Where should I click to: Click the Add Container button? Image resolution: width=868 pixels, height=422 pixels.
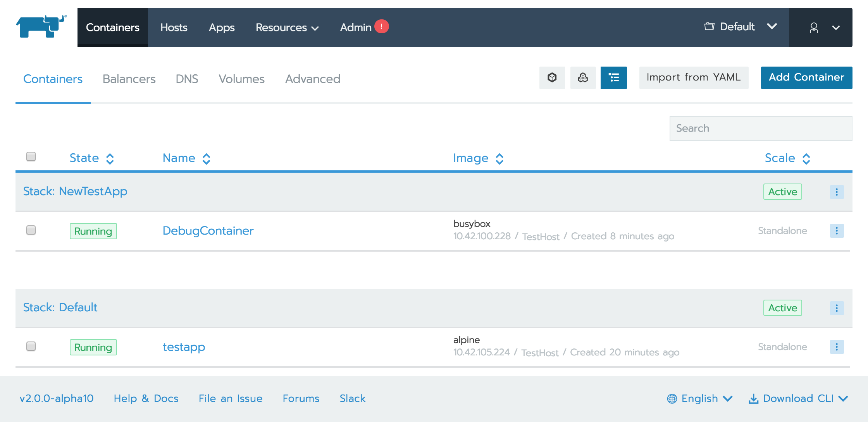tap(806, 78)
